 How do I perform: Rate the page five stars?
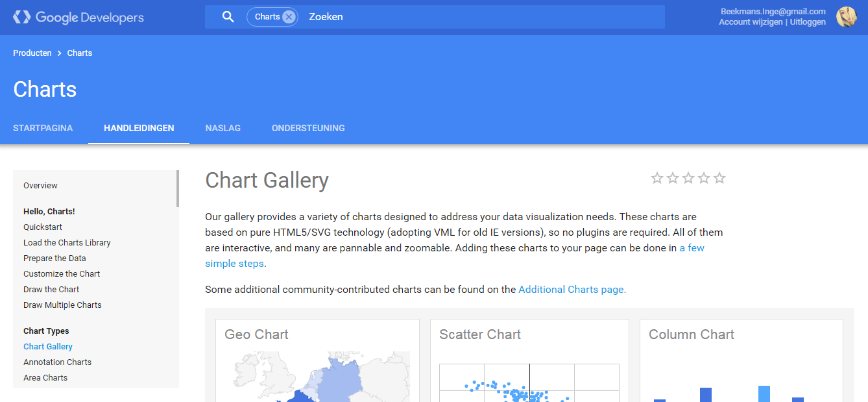click(x=719, y=178)
